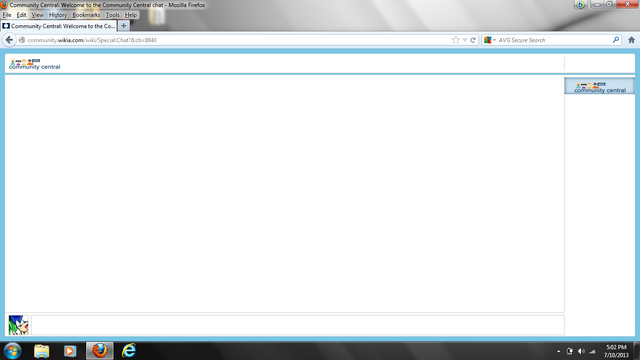Go back with the browser back arrow
The image size is (640, 360).
(9, 40)
